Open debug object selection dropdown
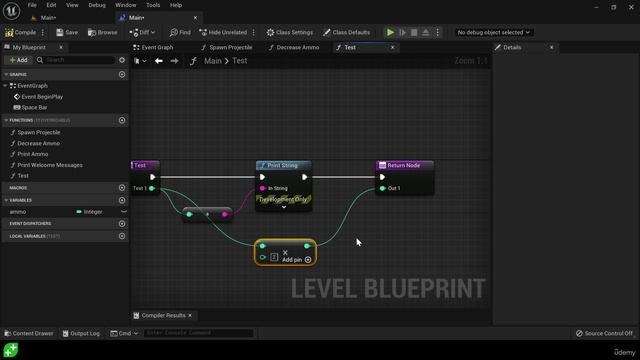The width and height of the screenshot is (640, 360). pyautogui.click(x=493, y=32)
